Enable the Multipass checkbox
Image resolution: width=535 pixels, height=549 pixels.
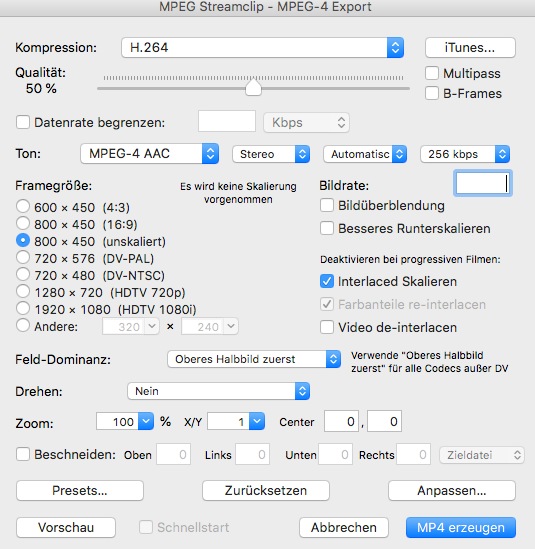pyautogui.click(x=431, y=73)
